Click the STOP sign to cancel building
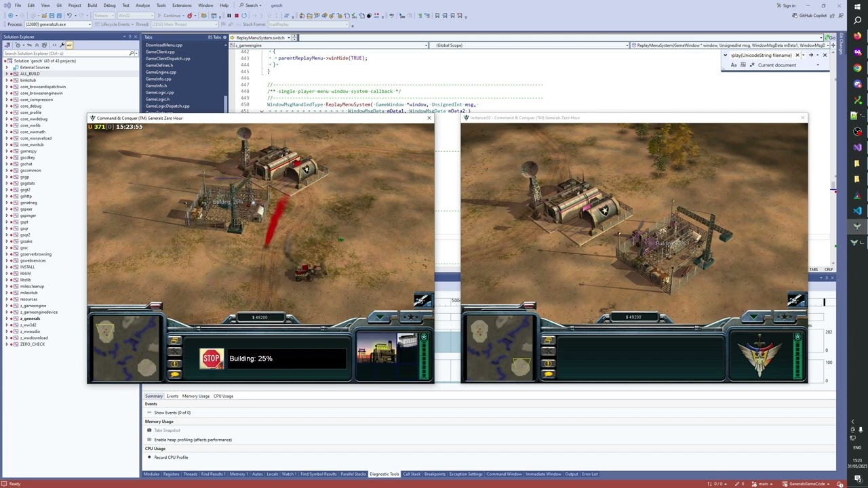Screen dimensions: 868x488 pyautogui.click(x=212, y=358)
